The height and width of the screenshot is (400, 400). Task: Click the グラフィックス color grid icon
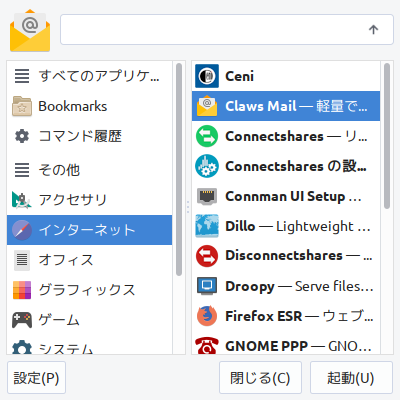22,290
